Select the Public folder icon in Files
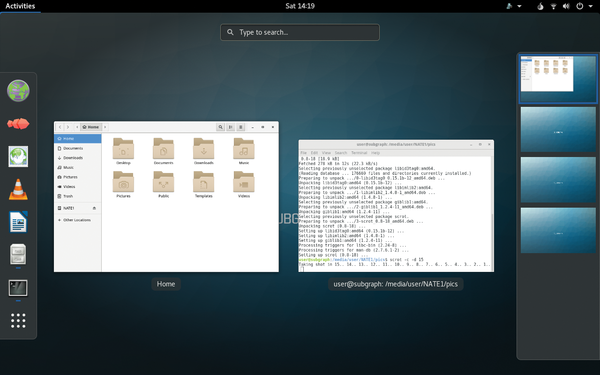Viewport: 600px width, 375px height. point(163,182)
